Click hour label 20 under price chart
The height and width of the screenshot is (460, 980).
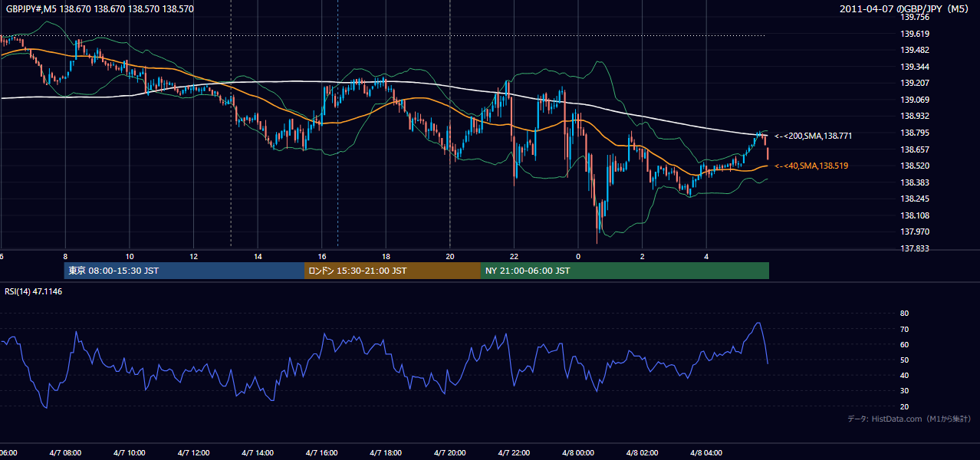tap(450, 257)
